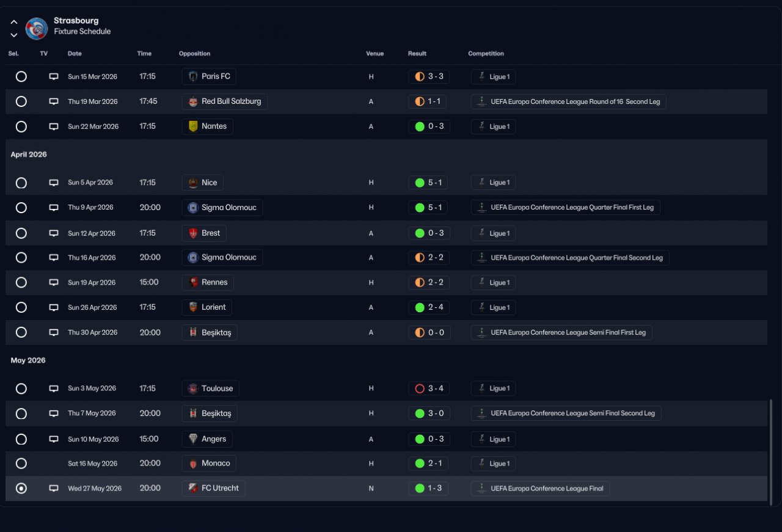Sort fixtures by the Date column header

(x=75, y=54)
